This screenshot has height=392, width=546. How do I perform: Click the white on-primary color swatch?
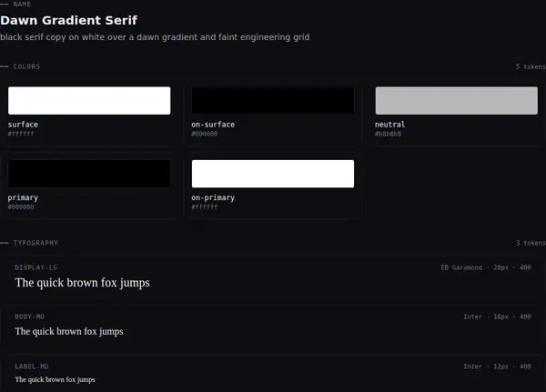point(273,174)
